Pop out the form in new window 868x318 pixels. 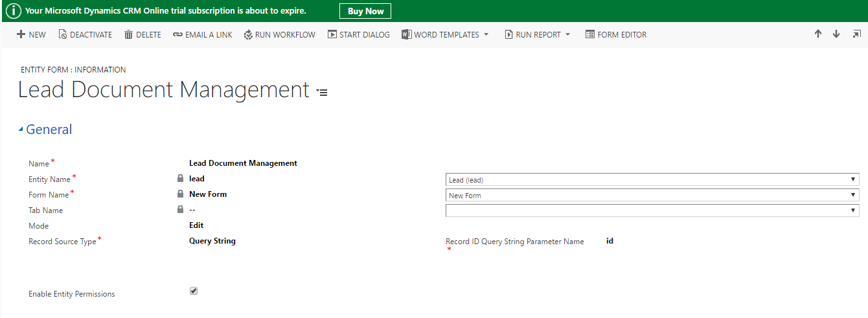click(856, 34)
